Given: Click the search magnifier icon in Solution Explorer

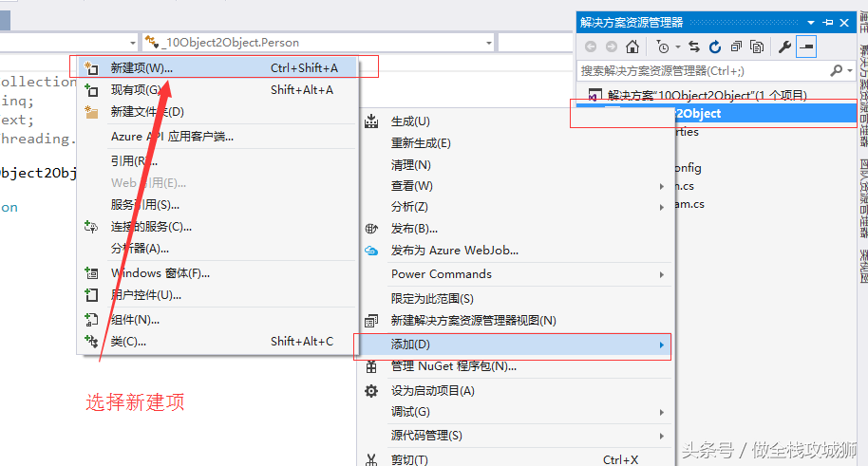Looking at the screenshot, I should (837, 70).
